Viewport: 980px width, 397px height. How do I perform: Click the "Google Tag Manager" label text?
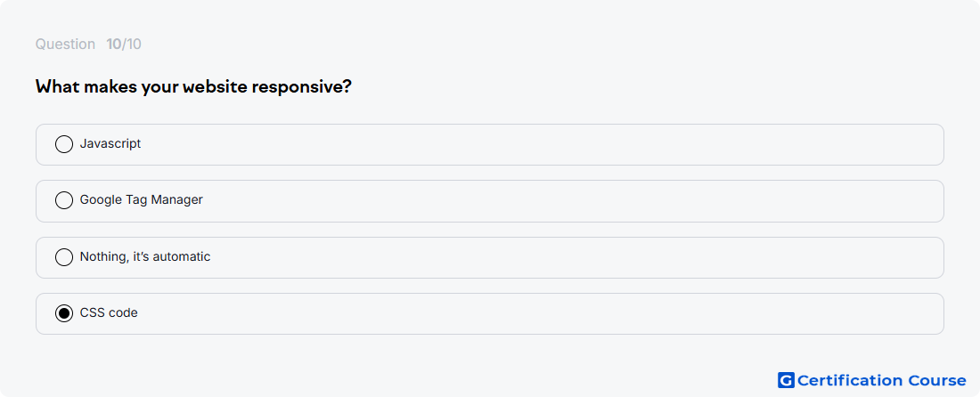[142, 199]
